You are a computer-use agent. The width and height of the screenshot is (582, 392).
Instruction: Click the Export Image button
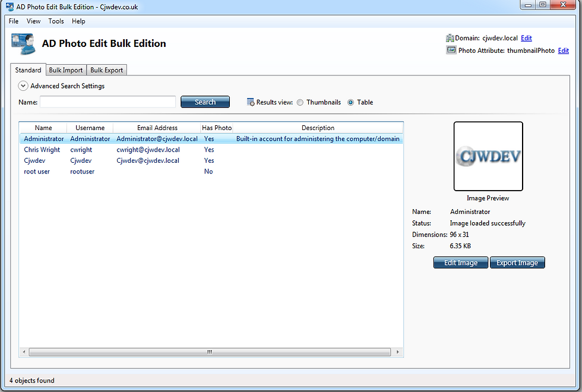point(517,263)
